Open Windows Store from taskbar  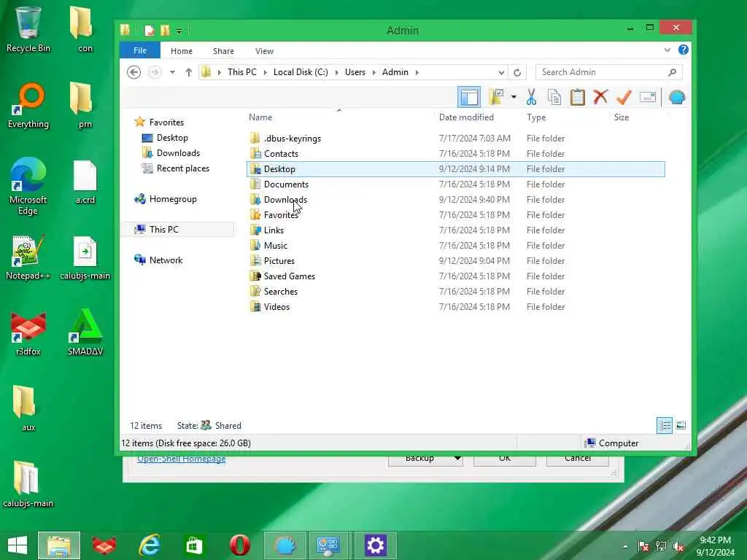[194, 545]
